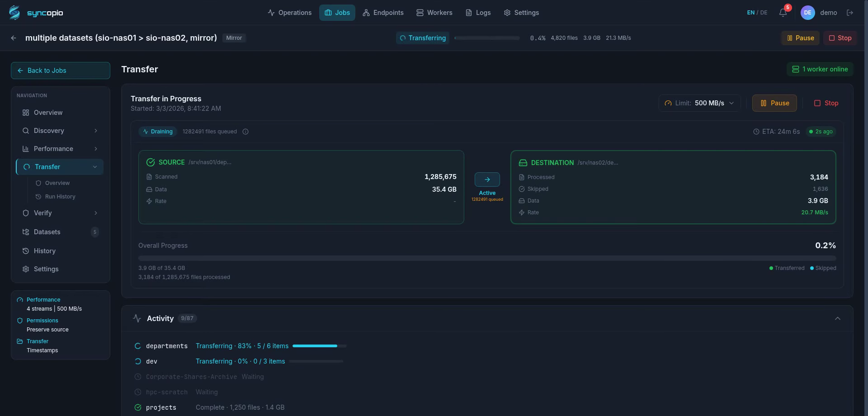Viewport: 868px width, 416px height.
Task: Click the logout icon beside demo
Action: point(850,13)
